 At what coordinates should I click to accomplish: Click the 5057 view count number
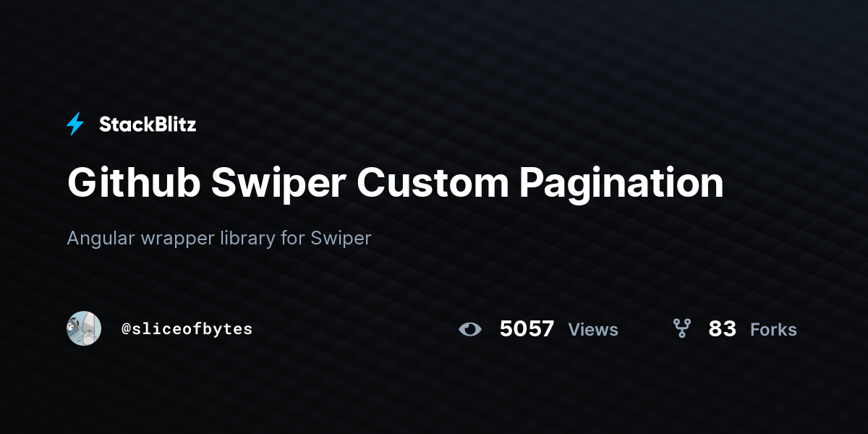(527, 329)
